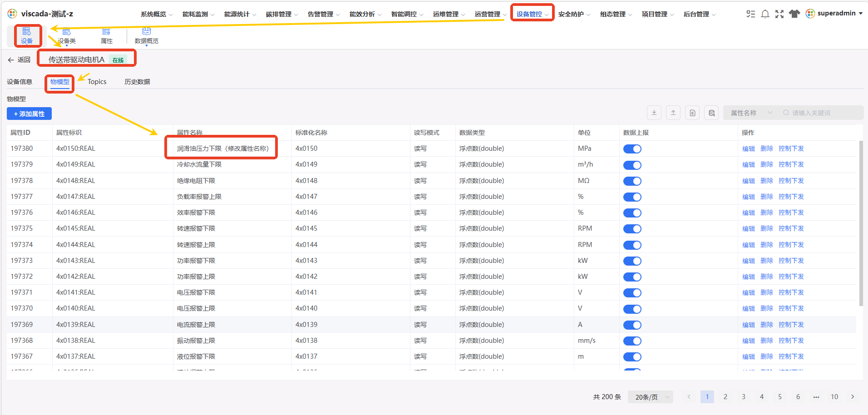Delete the 197379 property row
Image resolution: width=868 pixels, height=415 pixels.
coord(766,164)
